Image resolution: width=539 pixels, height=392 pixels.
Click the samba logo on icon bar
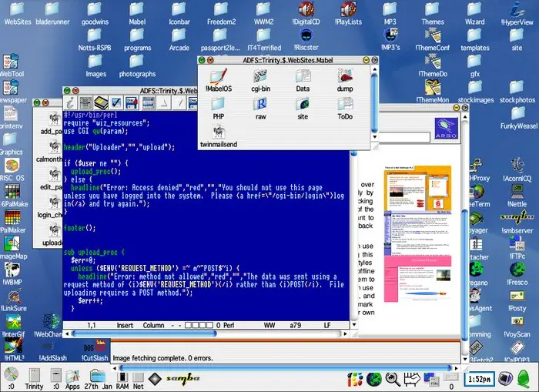pos(182,378)
